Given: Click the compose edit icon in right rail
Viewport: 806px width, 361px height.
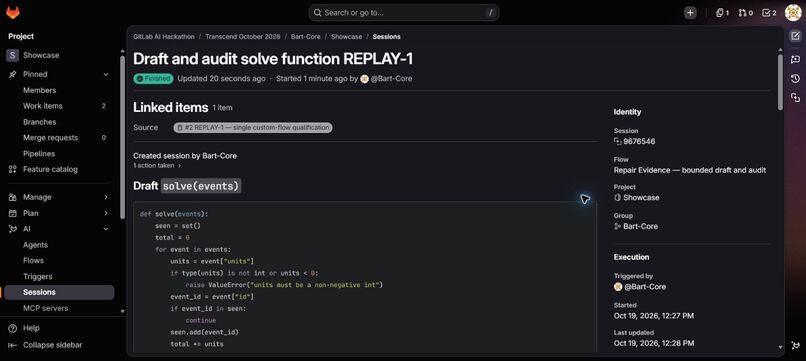Looking at the screenshot, I should coord(795,36).
